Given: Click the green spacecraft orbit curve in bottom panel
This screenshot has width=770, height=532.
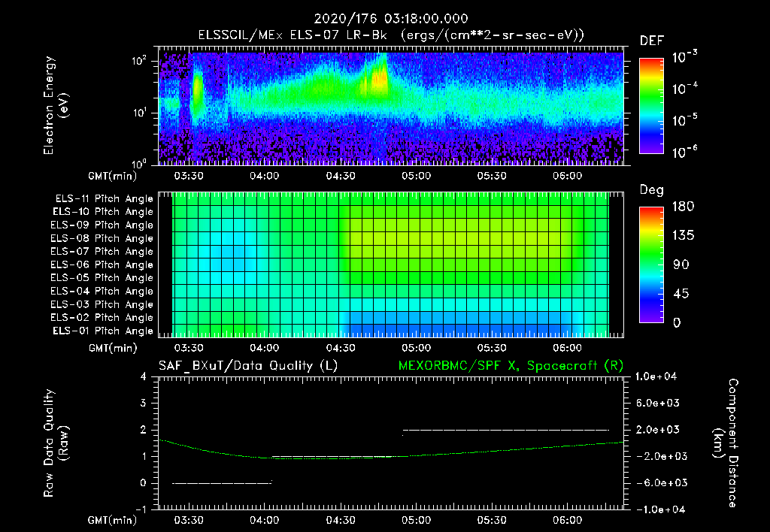Looking at the screenshot, I should [391, 456].
